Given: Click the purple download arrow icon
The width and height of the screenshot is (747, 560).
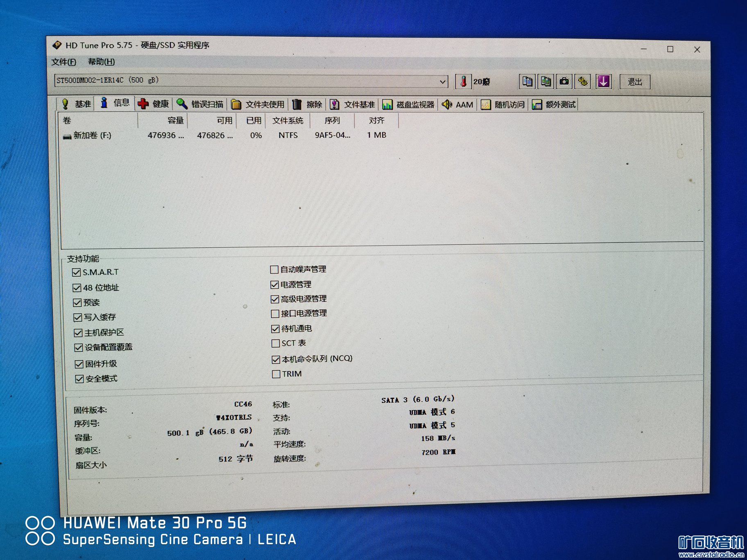Looking at the screenshot, I should coord(604,81).
